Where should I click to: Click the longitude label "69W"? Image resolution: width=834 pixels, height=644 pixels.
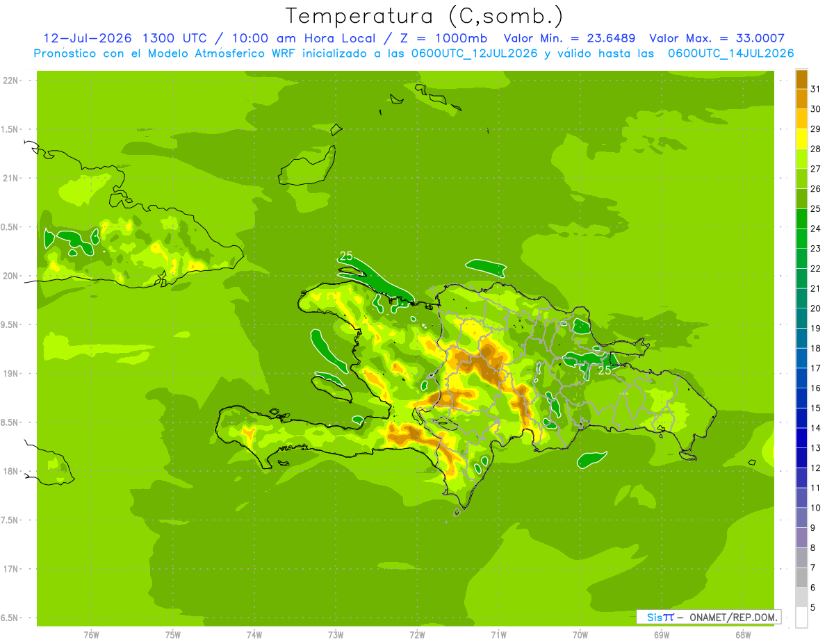click(x=662, y=634)
